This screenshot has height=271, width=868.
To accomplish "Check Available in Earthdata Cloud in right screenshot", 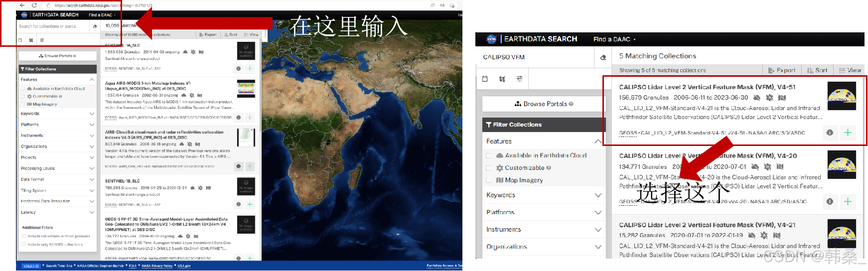I will (x=489, y=155).
